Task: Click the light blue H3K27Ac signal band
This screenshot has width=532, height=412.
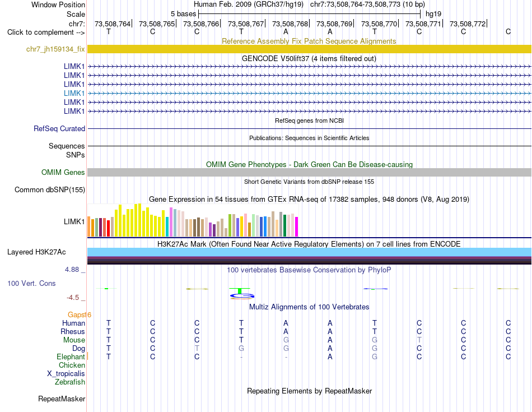Action: (x=309, y=252)
